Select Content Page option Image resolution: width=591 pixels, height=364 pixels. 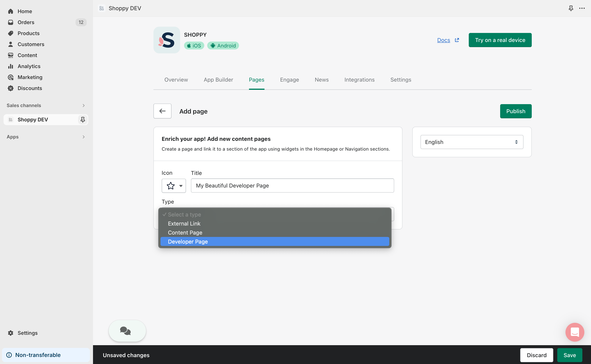pyautogui.click(x=185, y=233)
